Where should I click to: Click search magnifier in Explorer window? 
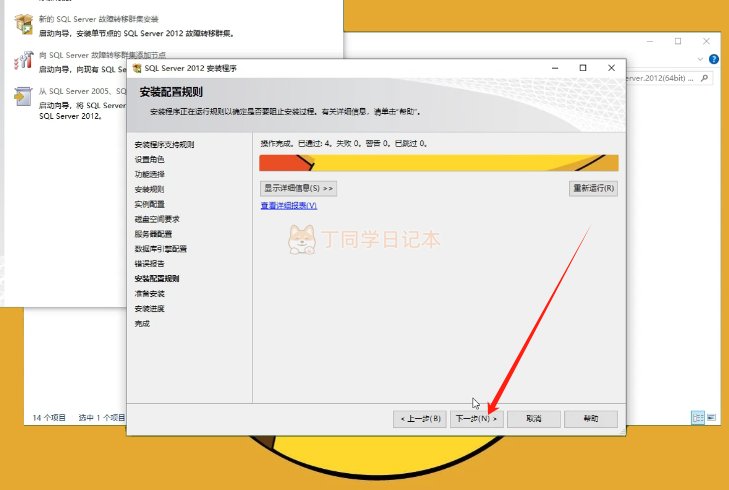point(704,78)
